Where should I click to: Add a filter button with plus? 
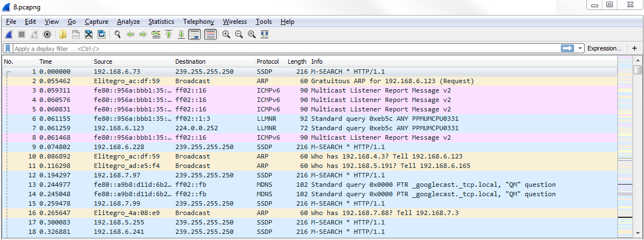635,49
